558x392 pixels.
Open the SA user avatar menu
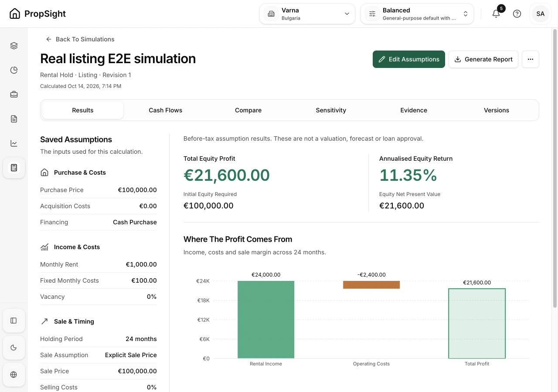point(541,14)
